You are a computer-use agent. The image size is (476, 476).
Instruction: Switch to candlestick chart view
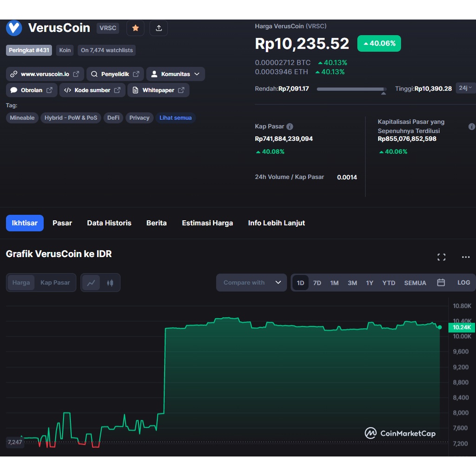pos(110,283)
